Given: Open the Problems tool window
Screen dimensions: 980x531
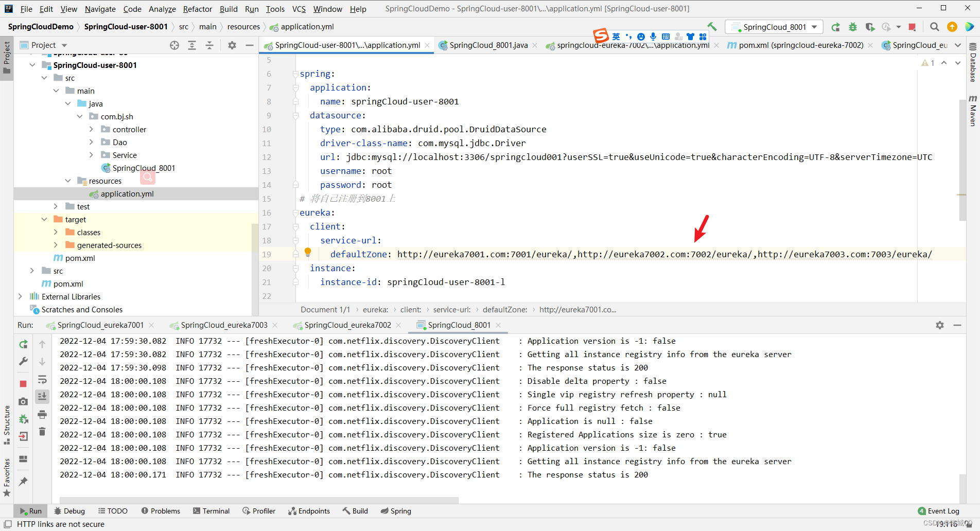Looking at the screenshot, I should 161,511.
